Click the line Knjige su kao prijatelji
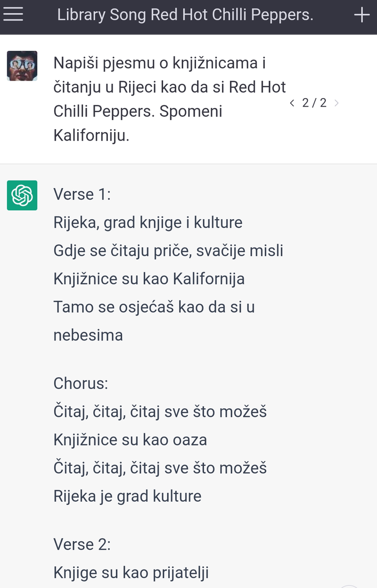The width and height of the screenshot is (377, 588). (131, 573)
